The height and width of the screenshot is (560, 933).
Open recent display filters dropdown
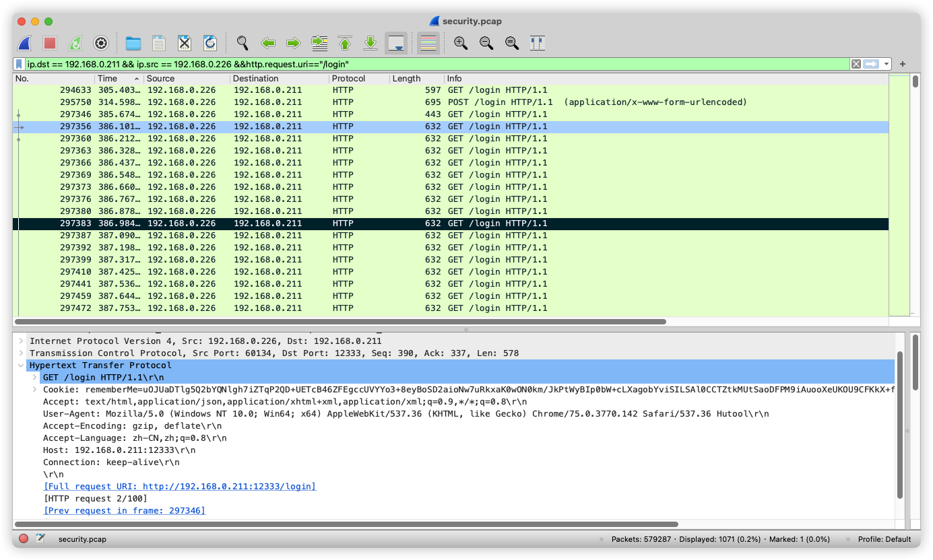pyautogui.click(x=887, y=64)
